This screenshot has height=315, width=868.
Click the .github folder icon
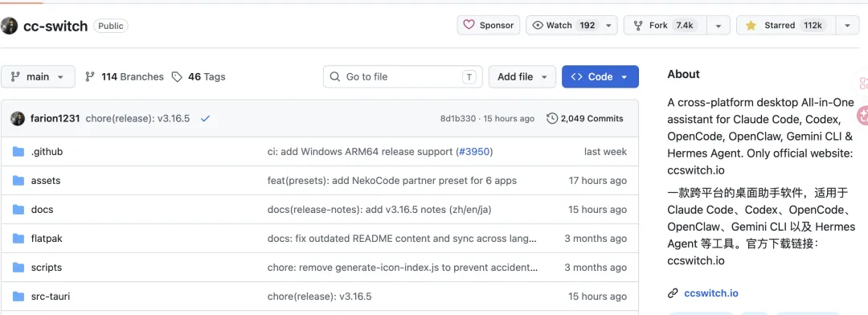coord(18,152)
